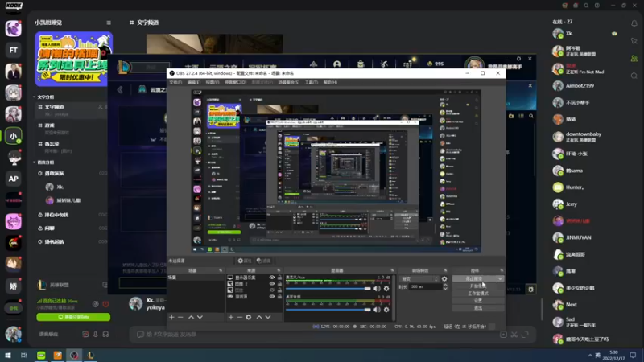Screen dimensions: 644x362
Task: Collapse the 文字分组 channel category
Action: tap(43, 97)
